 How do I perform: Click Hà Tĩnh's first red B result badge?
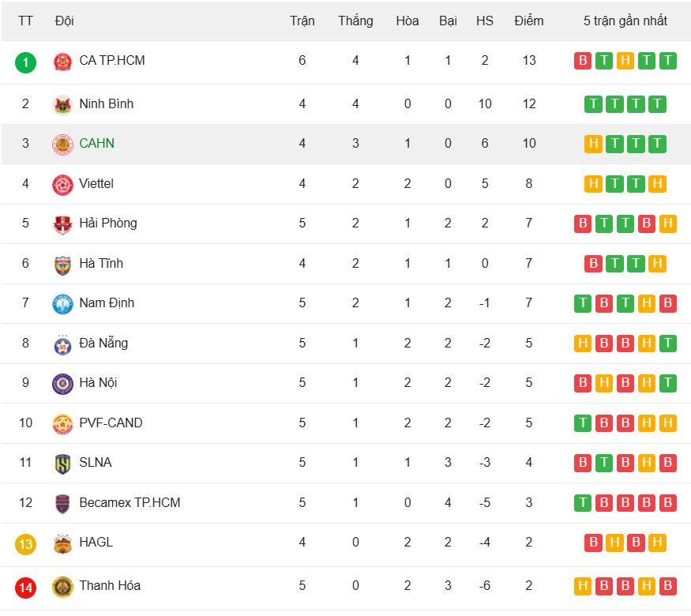pyautogui.click(x=593, y=264)
